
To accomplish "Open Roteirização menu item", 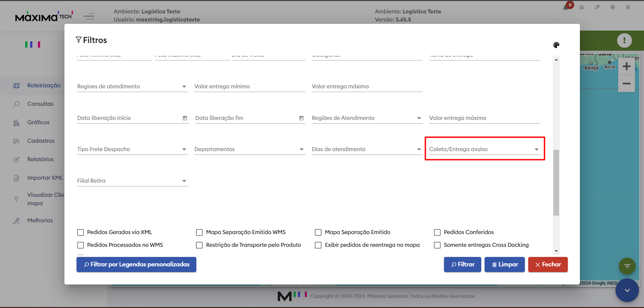I will tap(44, 86).
